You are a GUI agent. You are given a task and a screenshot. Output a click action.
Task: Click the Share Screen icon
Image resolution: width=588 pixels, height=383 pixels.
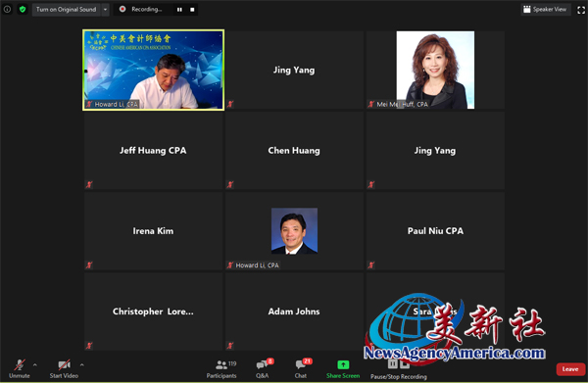pyautogui.click(x=343, y=365)
